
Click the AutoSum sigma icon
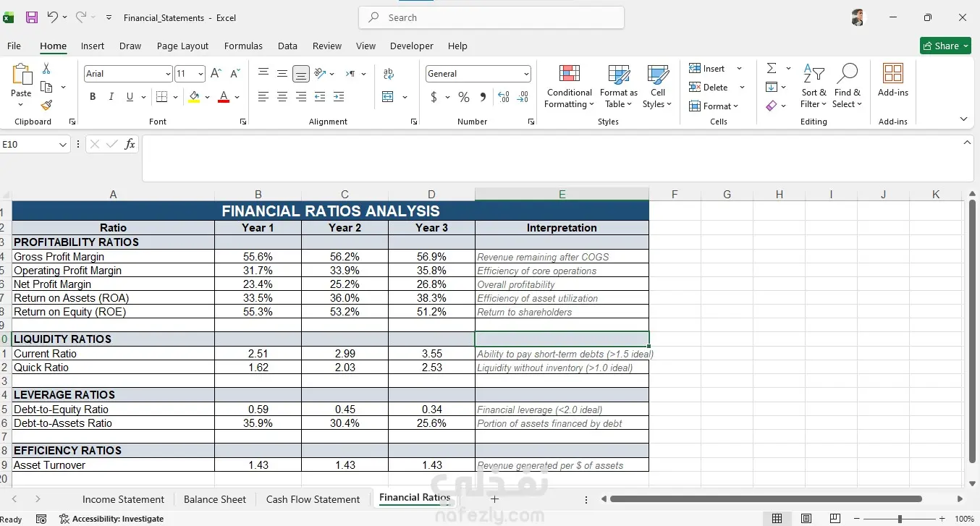click(x=772, y=68)
